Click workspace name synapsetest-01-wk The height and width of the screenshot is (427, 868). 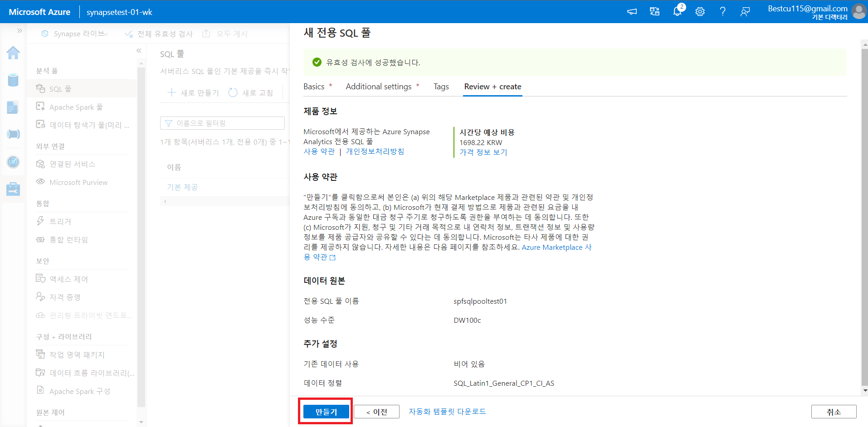point(119,12)
